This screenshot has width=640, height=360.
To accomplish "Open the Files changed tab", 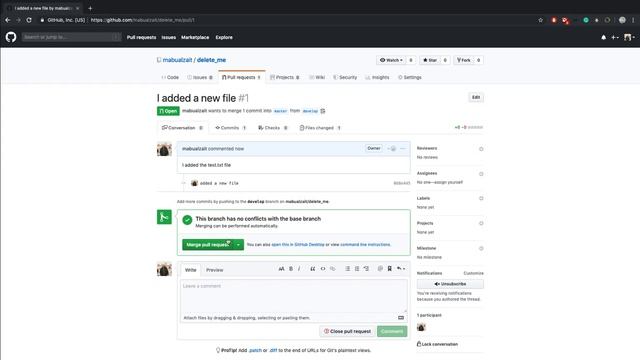I will (x=320, y=128).
